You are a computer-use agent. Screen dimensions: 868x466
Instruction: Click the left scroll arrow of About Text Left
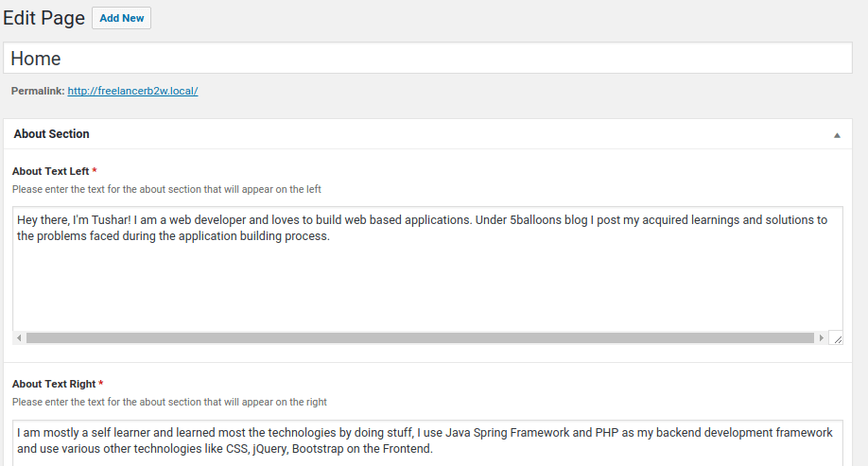[20, 337]
